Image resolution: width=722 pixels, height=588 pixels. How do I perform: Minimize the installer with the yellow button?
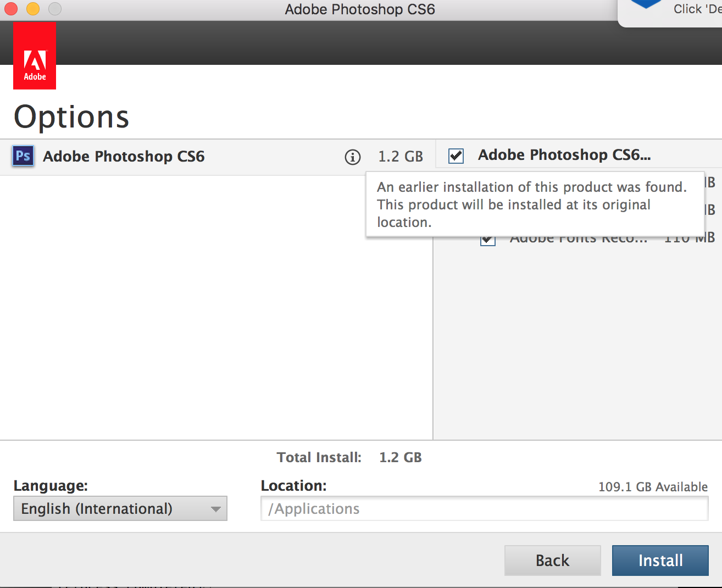click(32, 9)
